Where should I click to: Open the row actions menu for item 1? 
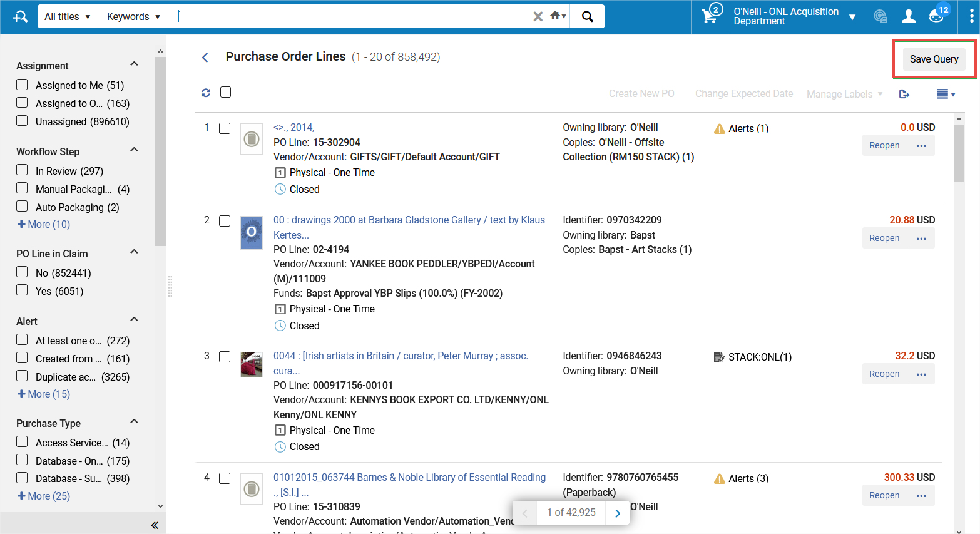pyautogui.click(x=921, y=145)
